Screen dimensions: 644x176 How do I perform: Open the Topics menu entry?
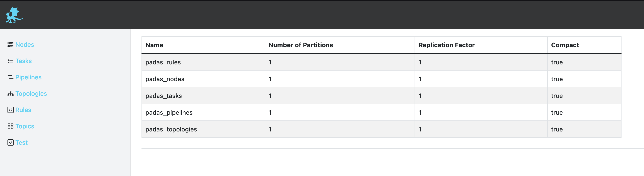(x=25, y=126)
